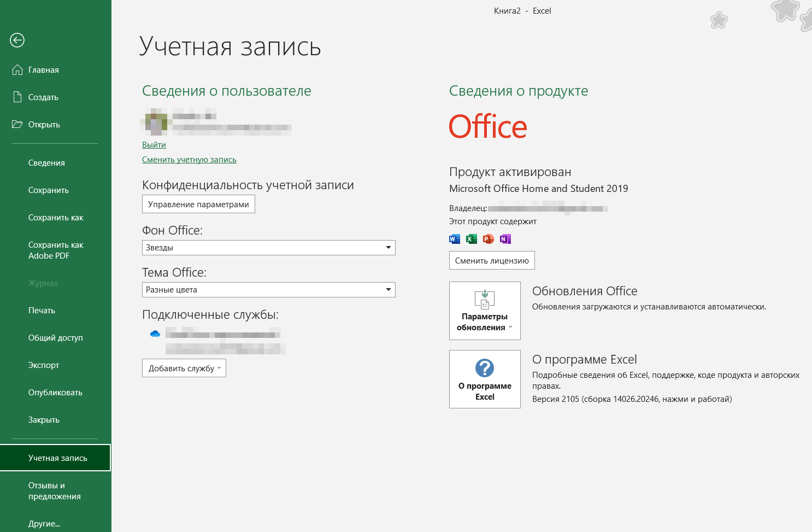This screenshot has width=812, height=532.
Task: Click the back arrow icon
Action: (17, 40)
